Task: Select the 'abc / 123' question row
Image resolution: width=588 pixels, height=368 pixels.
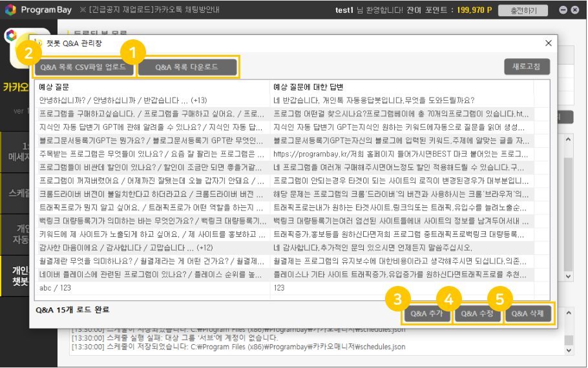Action: click(x=152, y=288)
